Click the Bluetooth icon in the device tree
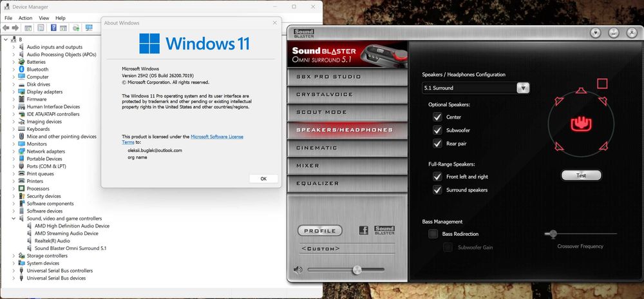The image size is (644, 299). click(22, 70)
